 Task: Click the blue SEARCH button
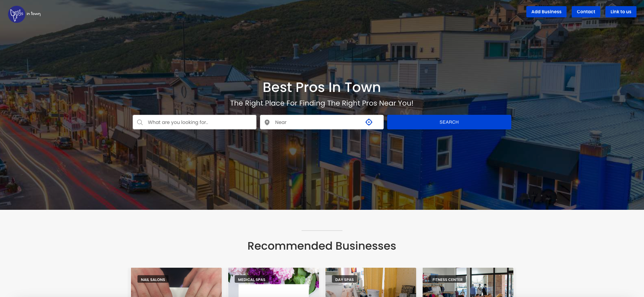(449, 122)
